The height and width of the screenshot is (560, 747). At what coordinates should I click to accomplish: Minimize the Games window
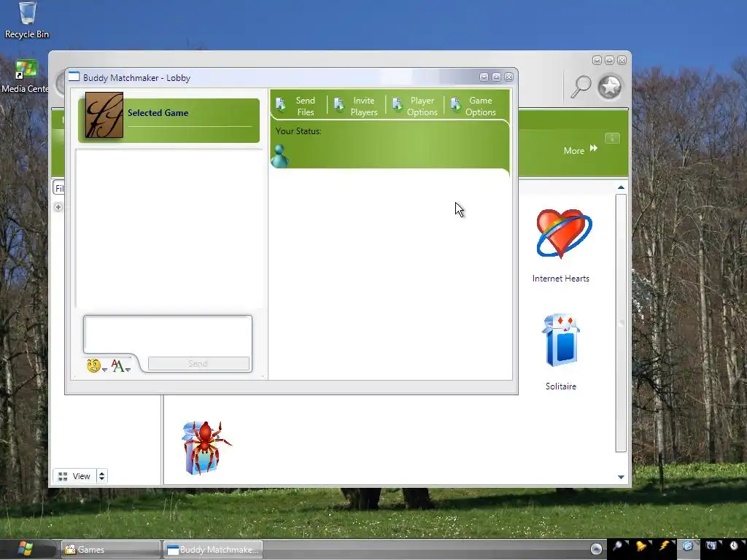[x=597, y=60]
